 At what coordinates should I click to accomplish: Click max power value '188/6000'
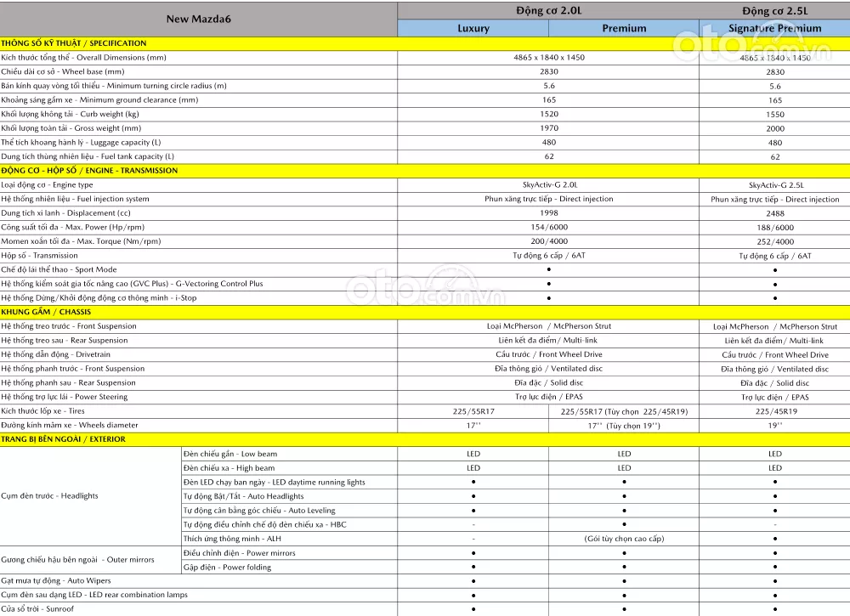(x=775, y=228)
